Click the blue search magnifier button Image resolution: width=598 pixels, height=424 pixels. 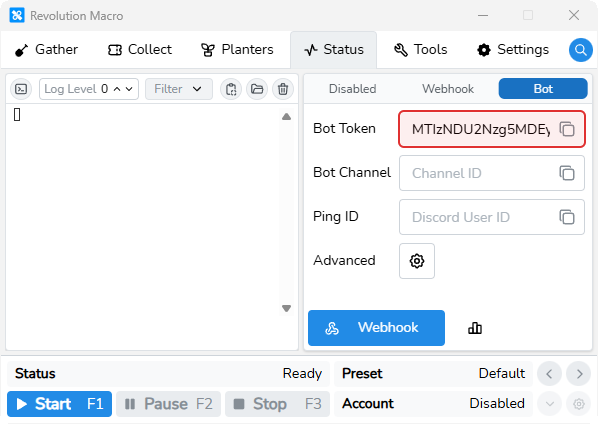pos(580,50)
